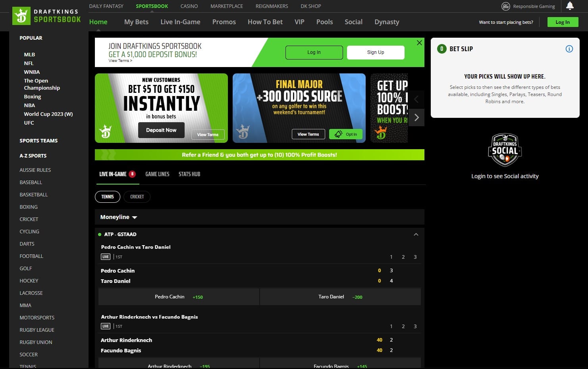Click the DraftKings Social badge logo
Image resolution: width=588 pixels, height=369 pixels.
(x=505, y=150)
